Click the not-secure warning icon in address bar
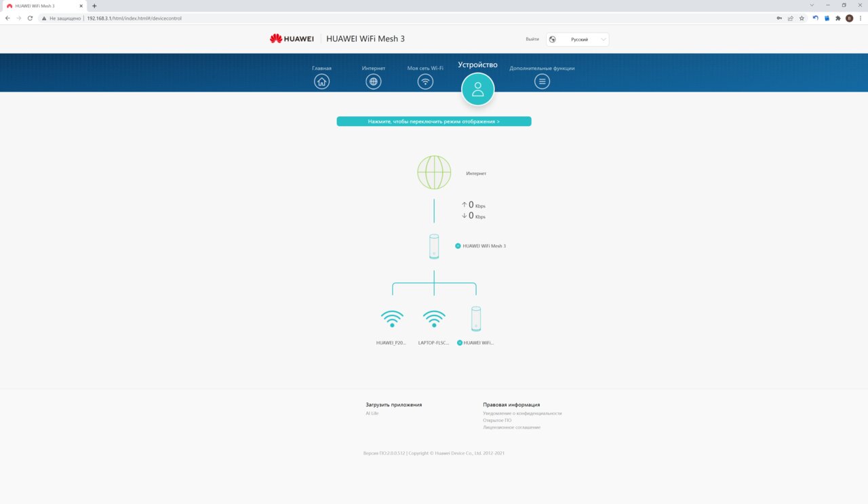The image size is (868, 504). click(44, 18)
